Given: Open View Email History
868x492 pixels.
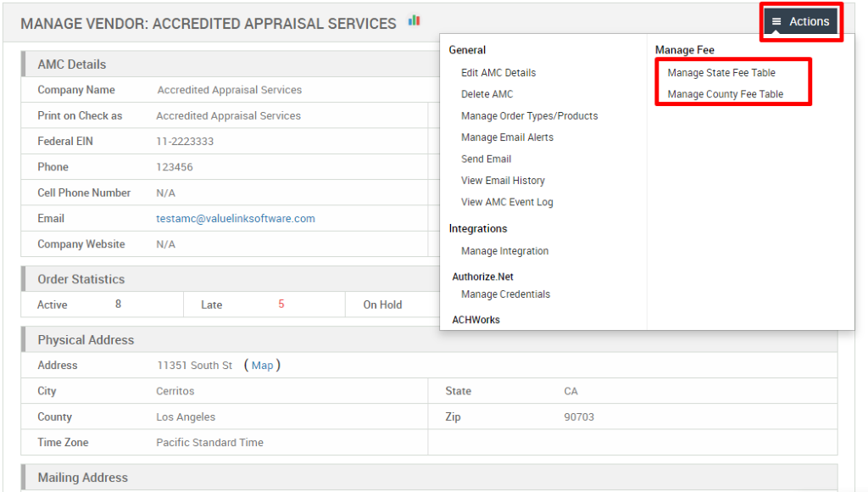Looking at the screenshot, I should tap(503, 181).
